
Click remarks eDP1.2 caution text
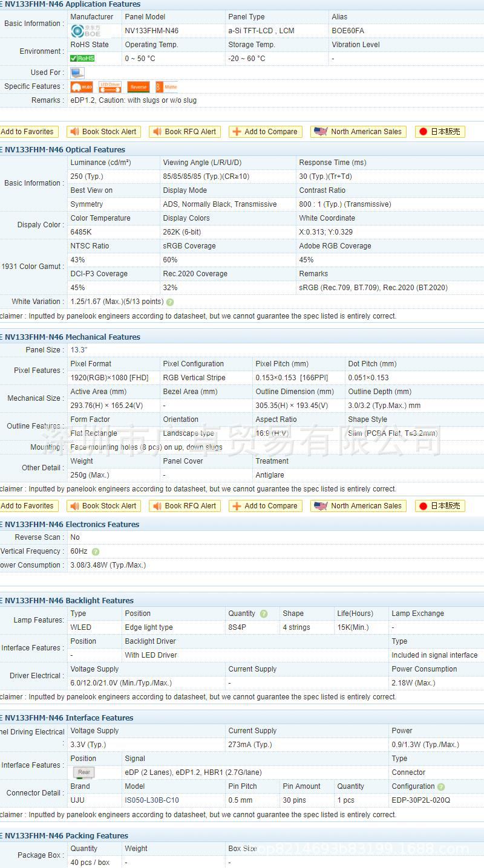(133, 100)
